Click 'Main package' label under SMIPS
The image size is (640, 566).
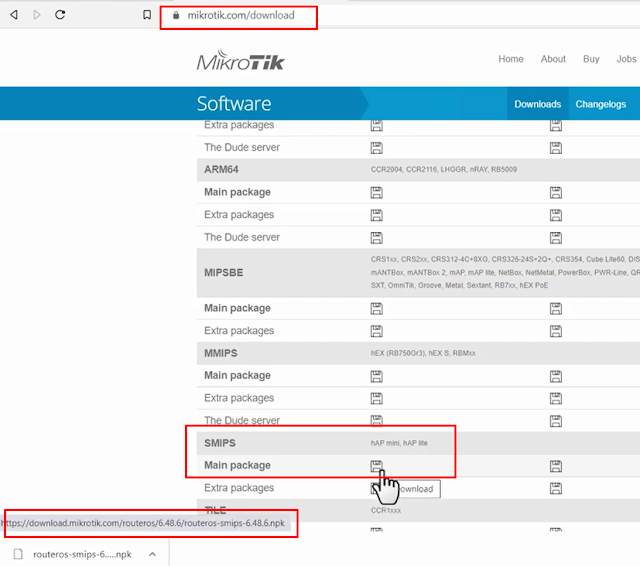point(237,465)
